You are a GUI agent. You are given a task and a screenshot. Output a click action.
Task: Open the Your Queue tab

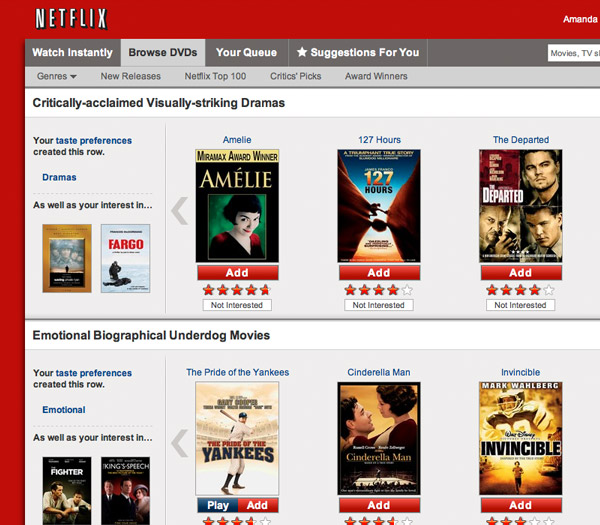246,52
